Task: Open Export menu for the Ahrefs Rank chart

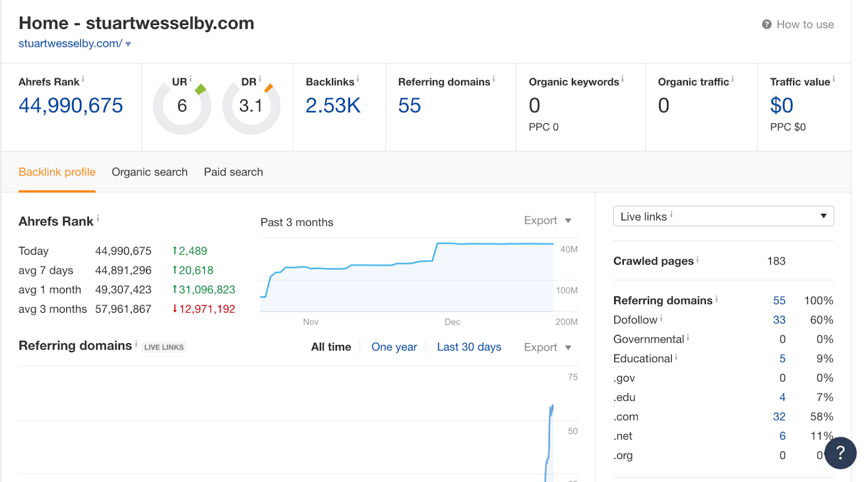Action: [547, 220]
